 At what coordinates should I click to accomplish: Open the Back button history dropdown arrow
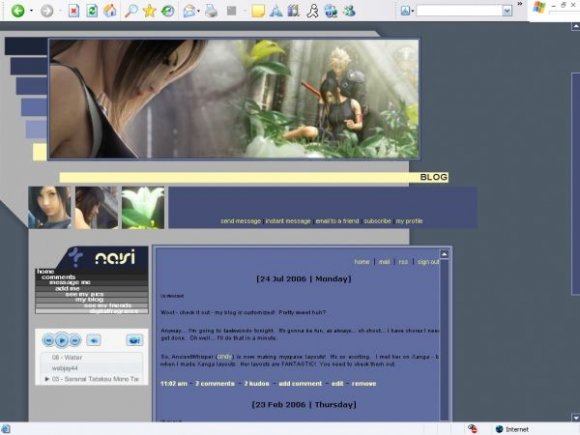[x=31, y=11]
